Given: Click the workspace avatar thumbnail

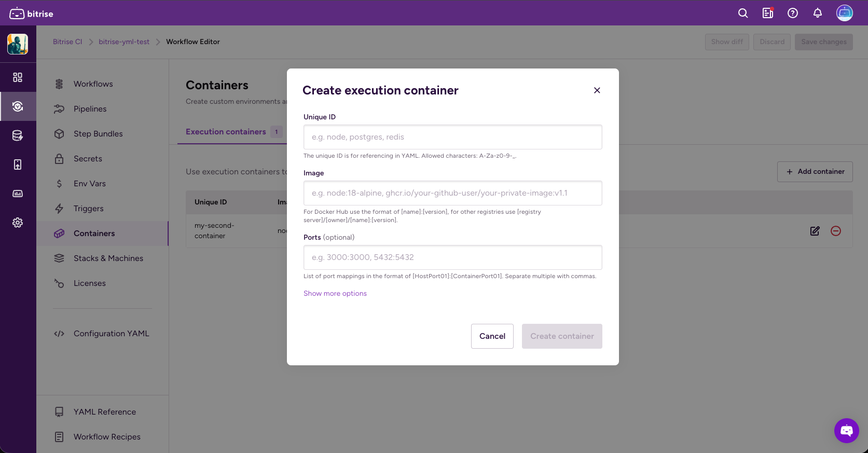Looking at the screenshot, I should coord(18,44).
